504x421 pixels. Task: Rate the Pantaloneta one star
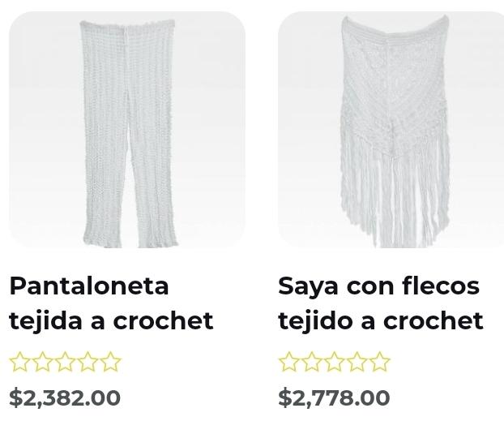click(20, 362)
